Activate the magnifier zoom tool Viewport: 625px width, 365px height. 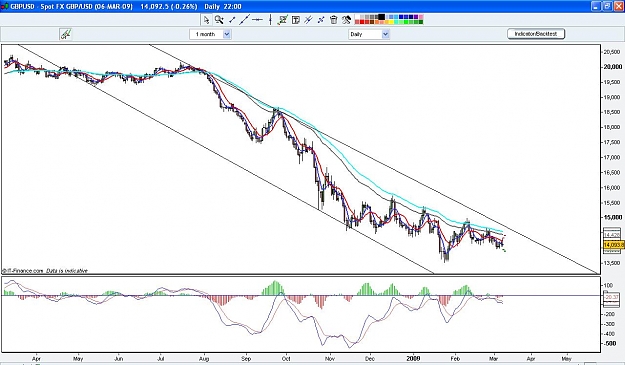point(219,20)
